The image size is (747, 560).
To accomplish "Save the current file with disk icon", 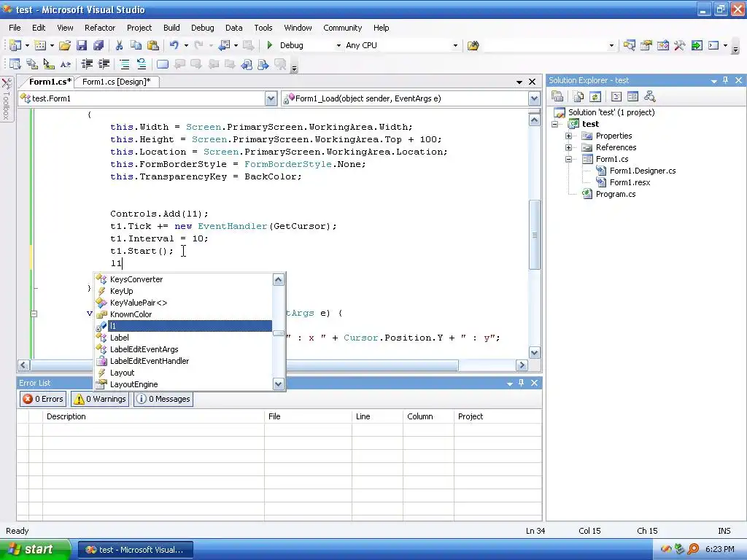I will 82,45.
